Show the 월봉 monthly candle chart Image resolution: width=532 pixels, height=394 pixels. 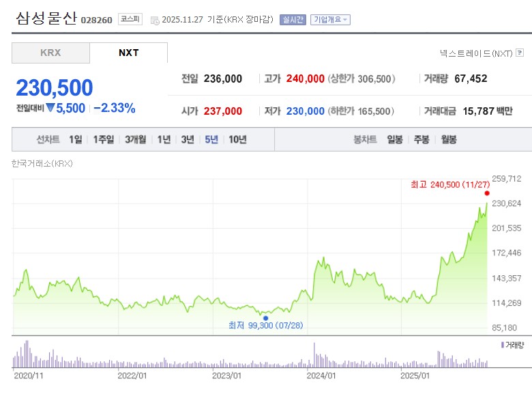449,139
